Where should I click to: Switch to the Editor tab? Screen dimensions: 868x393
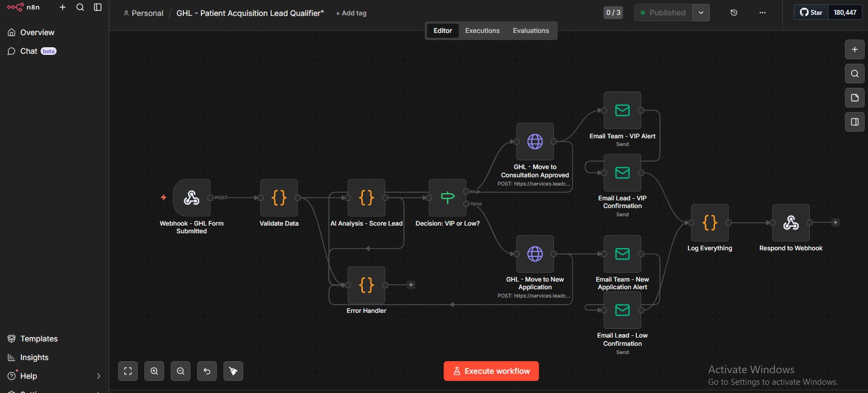tap(443, 31)
